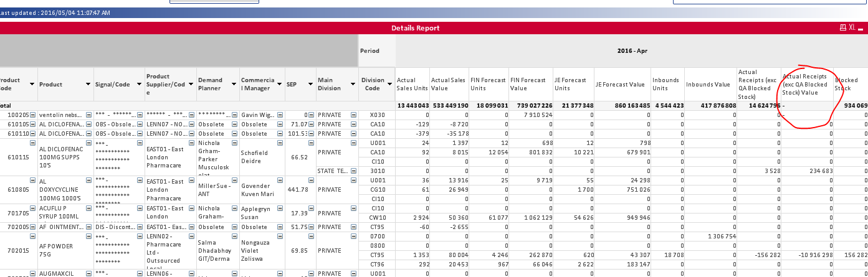Select division code 3010 cell
Viewport: 868px width, 277px height.
pyautogui.click(x=377, y=171)
